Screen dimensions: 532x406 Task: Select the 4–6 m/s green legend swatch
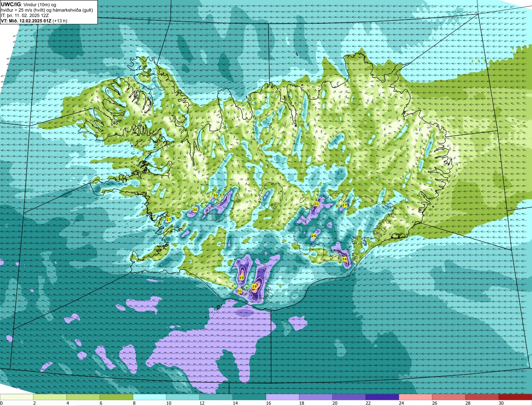click(x=83, y=397)
